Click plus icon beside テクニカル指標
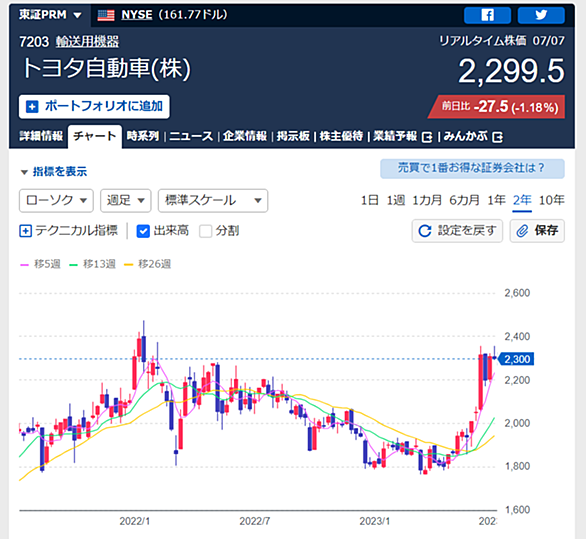Viewport: 586px width, 539px height. tap(25, 231)
